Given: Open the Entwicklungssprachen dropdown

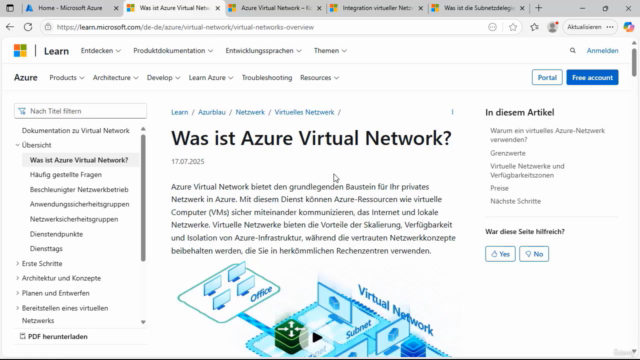Looking at the screenshot, I should click(263, 51).
